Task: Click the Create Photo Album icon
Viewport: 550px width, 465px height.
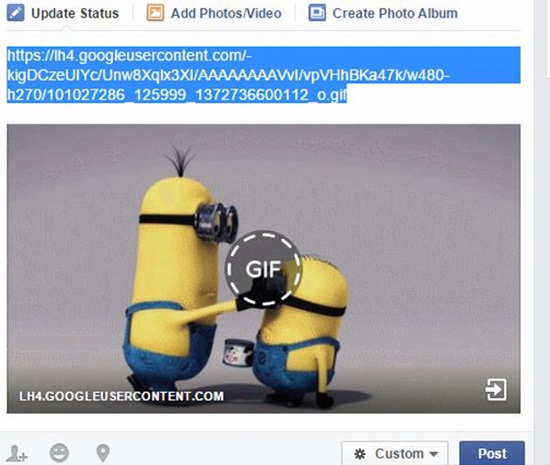Action: pyautogui.click(x=317, y=13)
